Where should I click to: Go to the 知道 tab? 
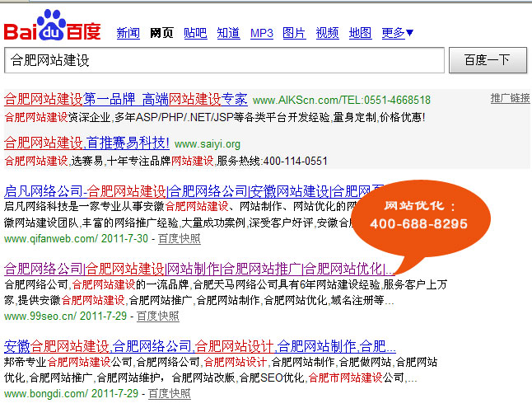click(228, 33)
